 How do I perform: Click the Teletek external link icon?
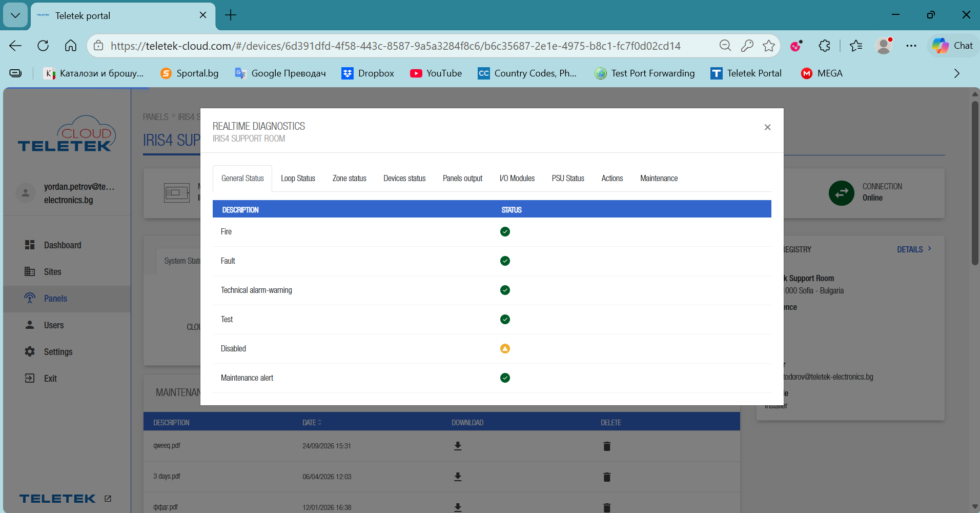pos(108,499)
